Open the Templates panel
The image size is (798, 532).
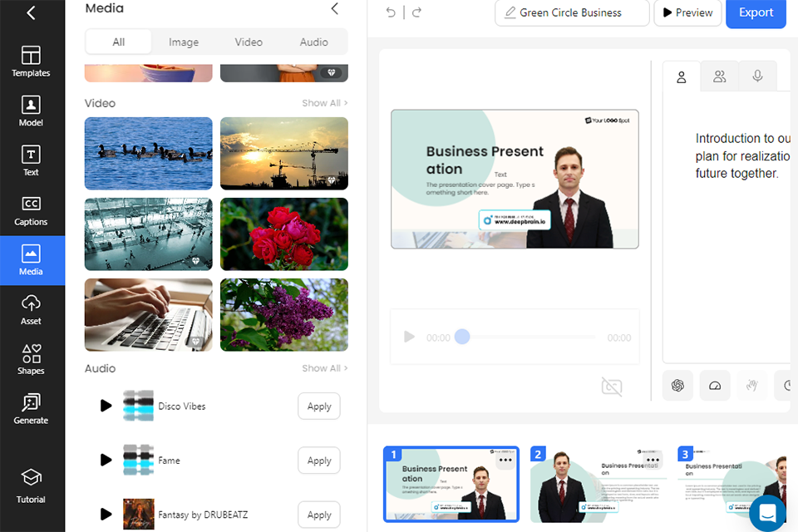coord(31,62)
